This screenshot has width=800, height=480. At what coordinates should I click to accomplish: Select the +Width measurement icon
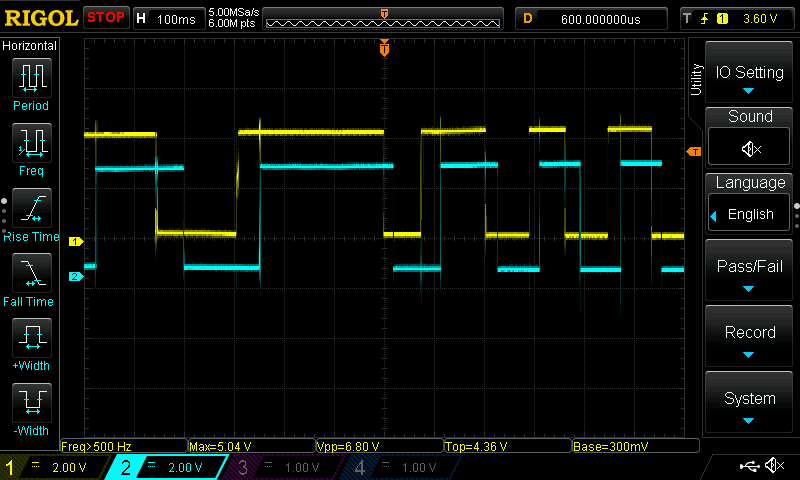tap(31, 337)
